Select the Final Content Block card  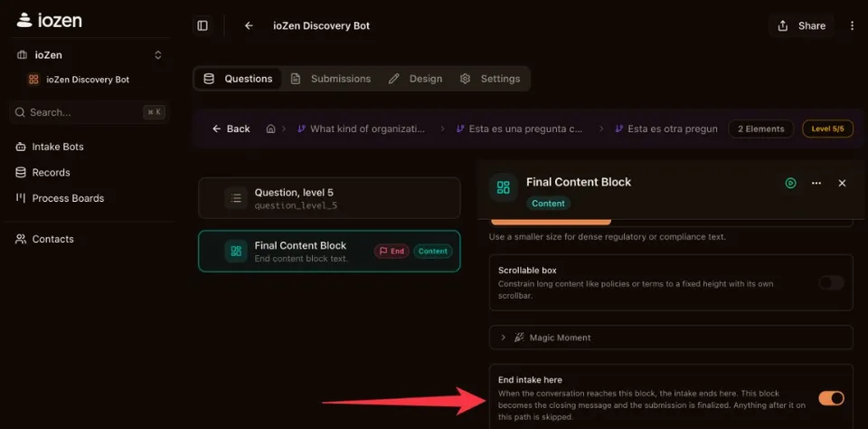pyautogui.click(x=329, y=251)
